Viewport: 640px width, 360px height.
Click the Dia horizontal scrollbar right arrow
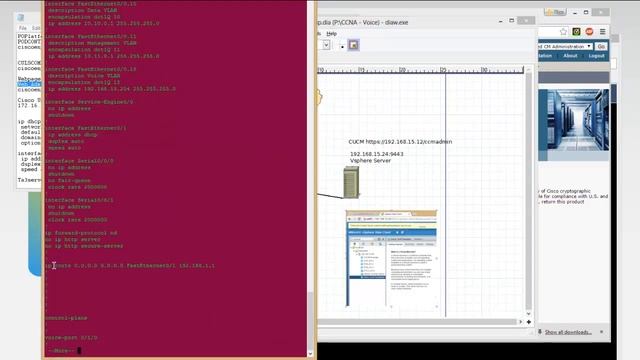520,322
